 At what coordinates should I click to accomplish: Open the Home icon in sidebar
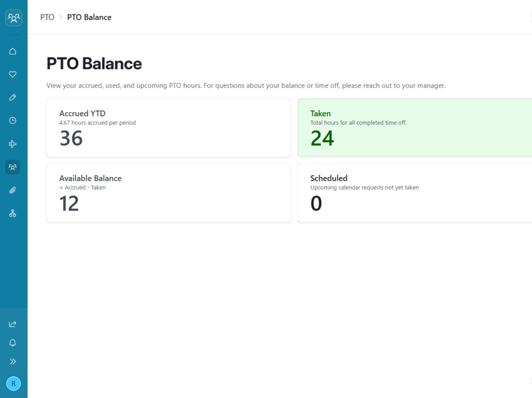pyautogui.click(x=13, y=51)
